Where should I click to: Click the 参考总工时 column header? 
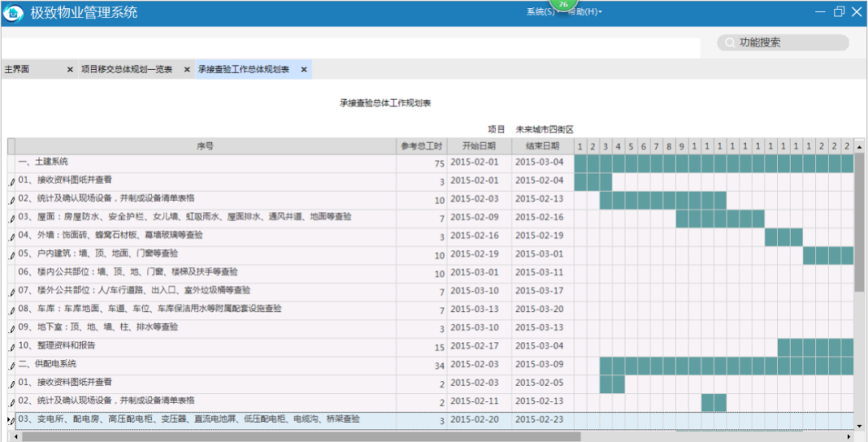[422, 146]
